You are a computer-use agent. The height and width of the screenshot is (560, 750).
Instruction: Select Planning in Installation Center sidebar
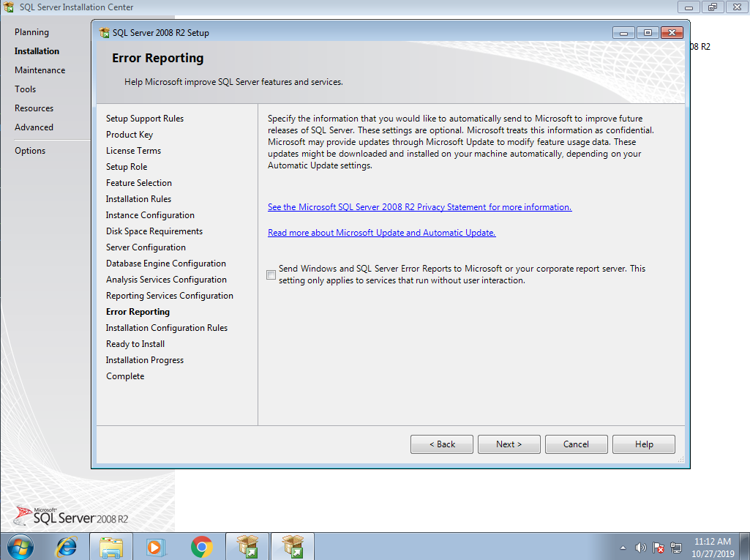31,32
